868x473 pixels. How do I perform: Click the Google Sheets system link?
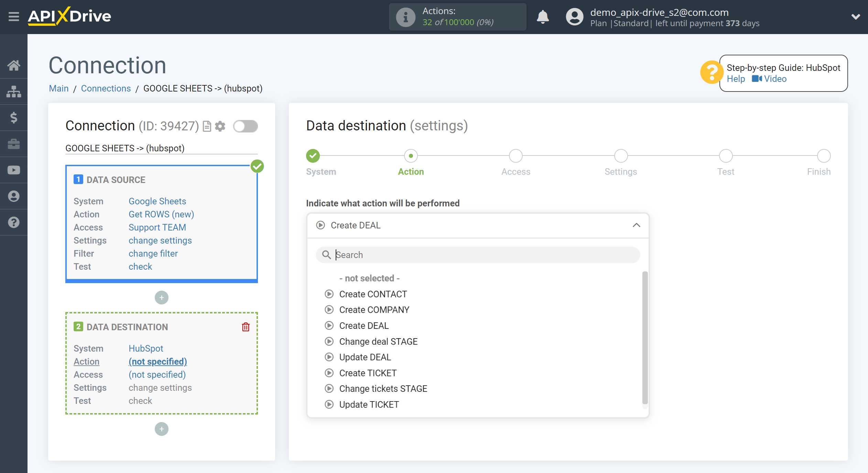[x=157, y=201]
